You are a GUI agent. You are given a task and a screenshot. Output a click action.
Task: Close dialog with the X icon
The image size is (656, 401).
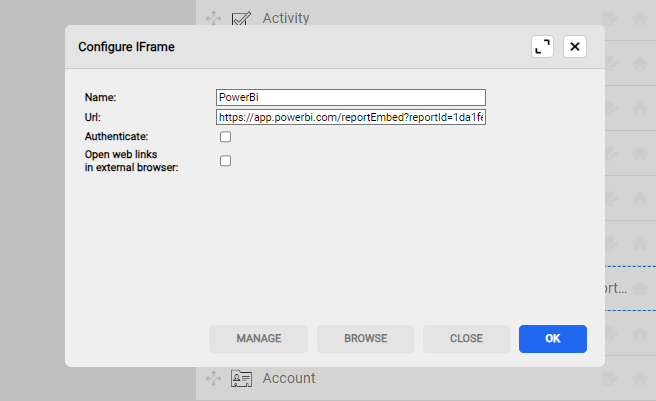point(574,47)
